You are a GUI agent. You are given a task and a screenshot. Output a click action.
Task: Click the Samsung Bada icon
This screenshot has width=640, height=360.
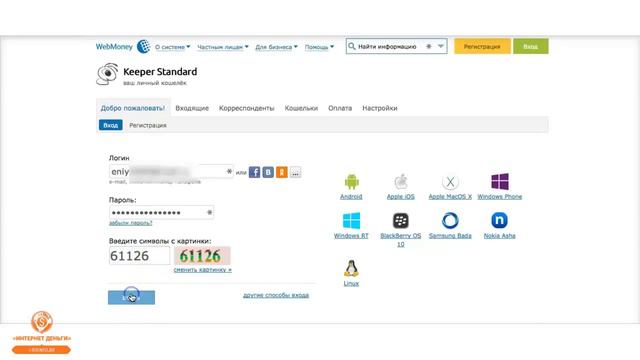[x=450, y=221]
